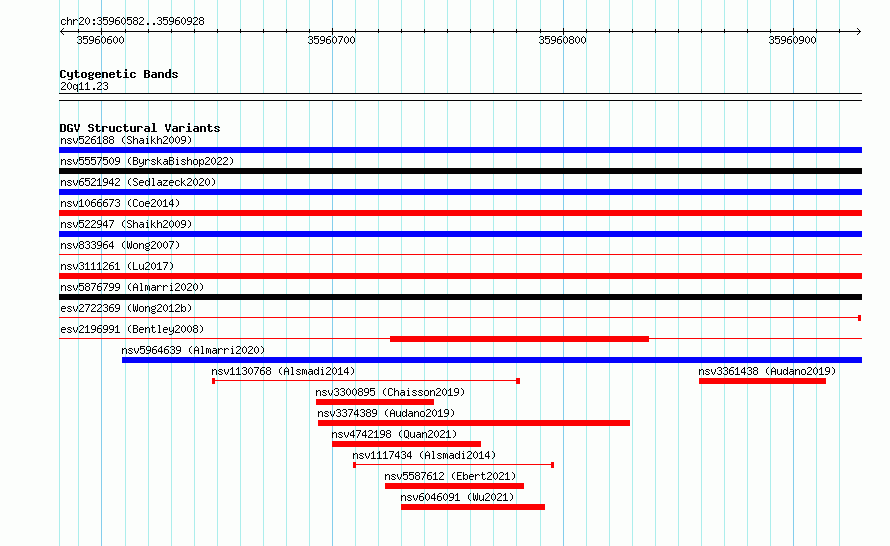Select the red nsv5587612 variant bar

tap(454, 486)
